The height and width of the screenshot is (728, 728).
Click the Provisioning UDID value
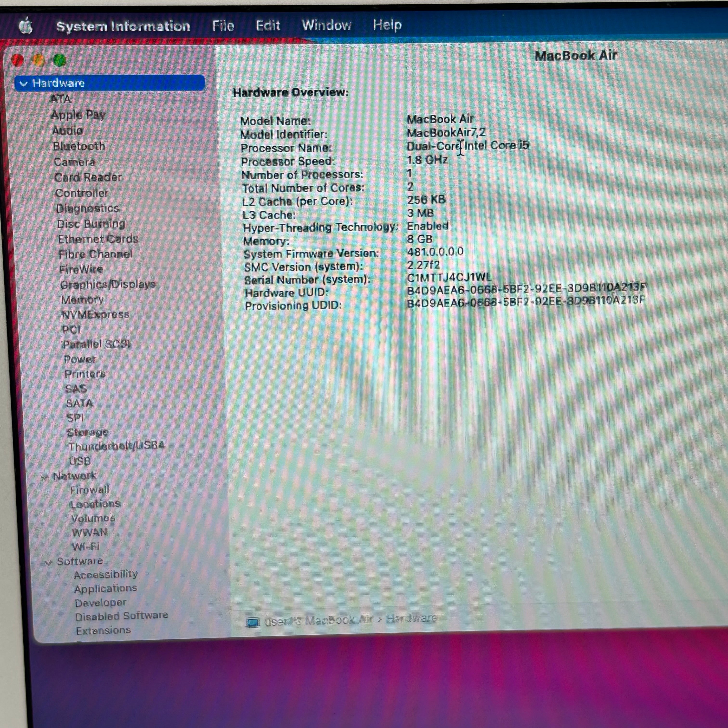coord(526,301)
